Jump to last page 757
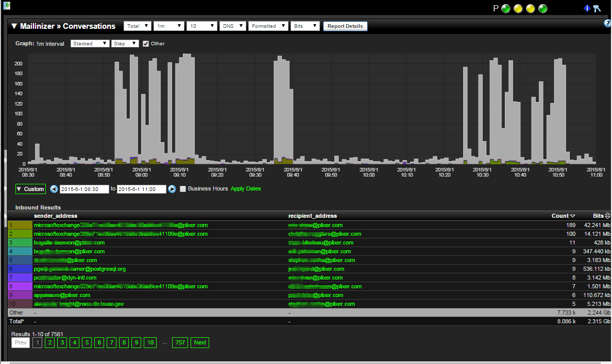 pyautogui.click(x=180, y=342)
